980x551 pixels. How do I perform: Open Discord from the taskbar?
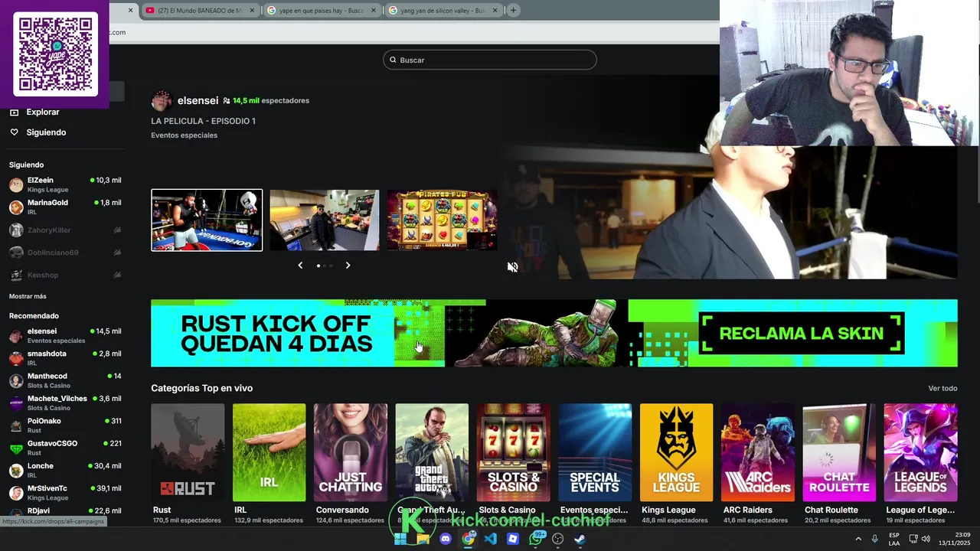(x=446, y=539)
